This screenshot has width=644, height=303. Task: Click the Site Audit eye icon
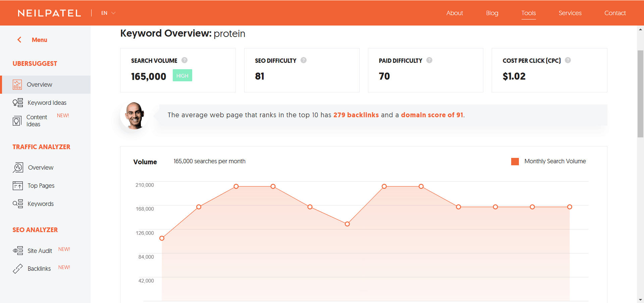point(18,251)
